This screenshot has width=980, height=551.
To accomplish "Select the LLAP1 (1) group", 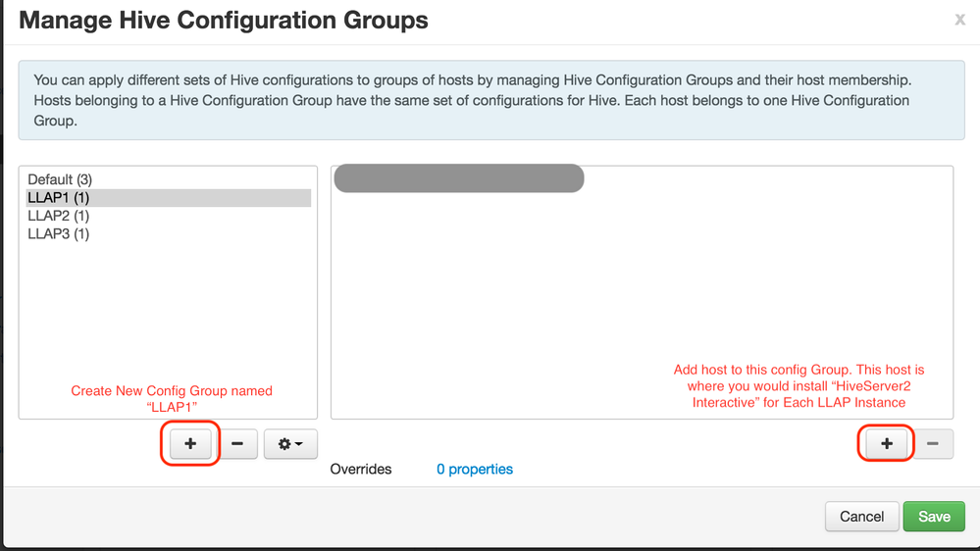I will click(x=168, y=198).
